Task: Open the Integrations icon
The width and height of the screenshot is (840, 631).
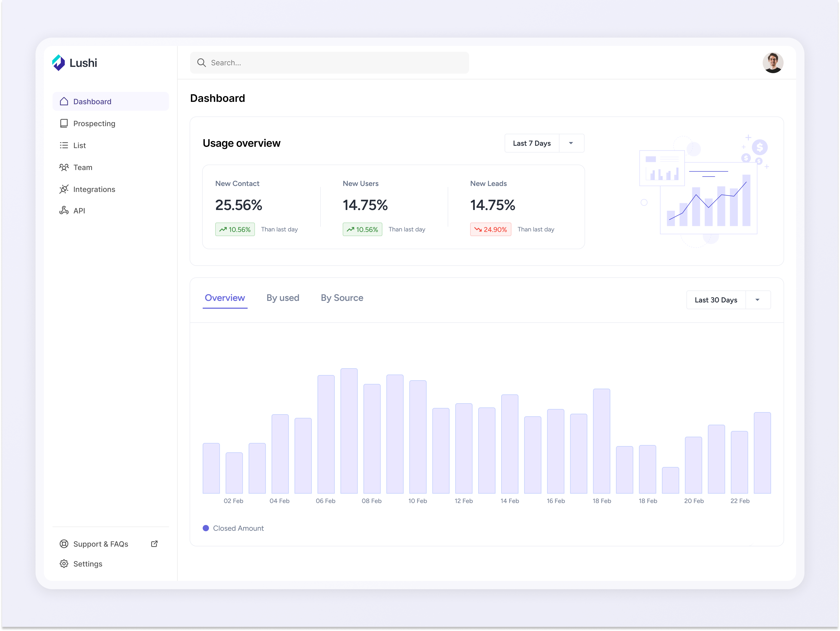Action: 64,189
